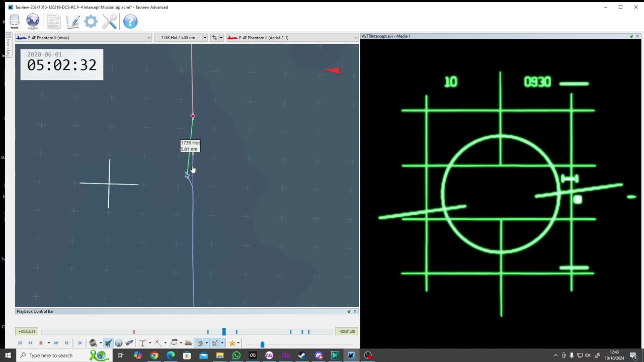644x362 pixels.
Task: Click the crossed-lines trails icon
Action: (x=158, y=343)
